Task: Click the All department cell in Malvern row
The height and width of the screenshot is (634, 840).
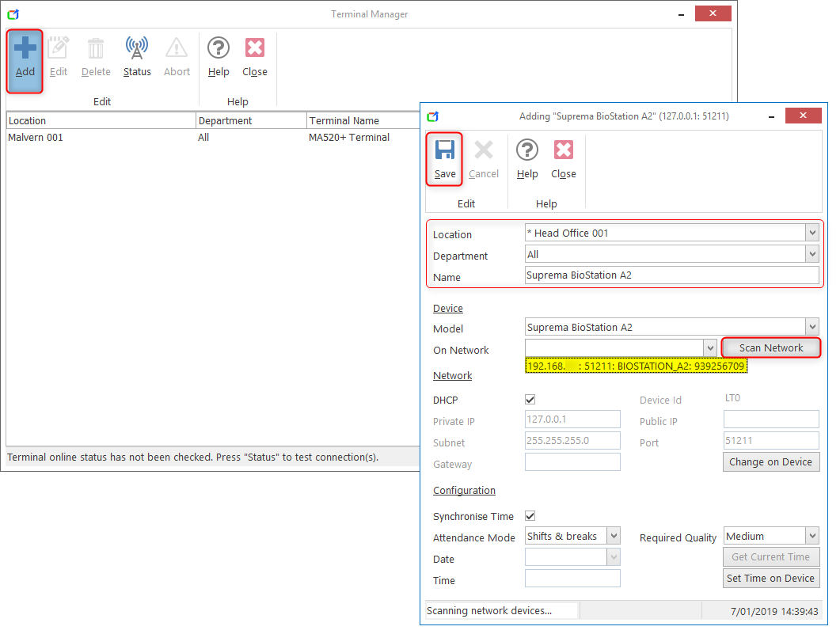Action: pos(203,138)
